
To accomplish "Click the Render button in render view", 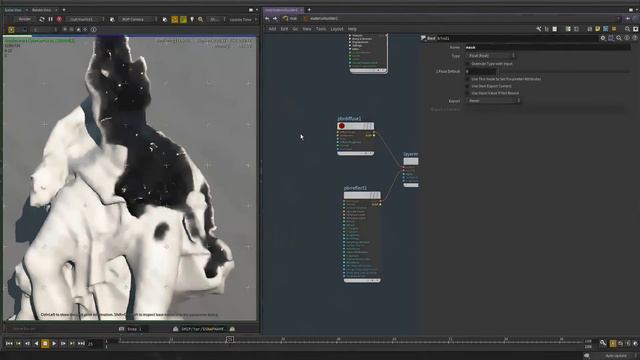I will pyautogui.click(x=24, y=19).
